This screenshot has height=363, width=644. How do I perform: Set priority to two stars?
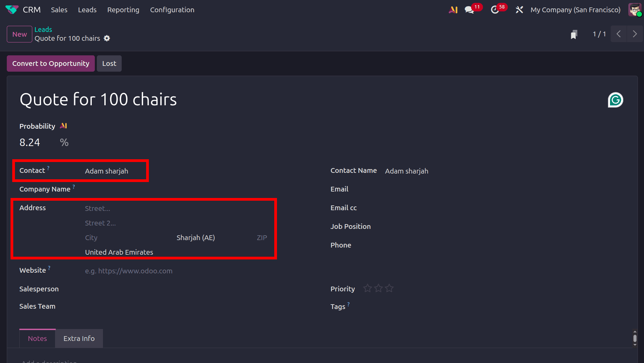pos(378,288)
